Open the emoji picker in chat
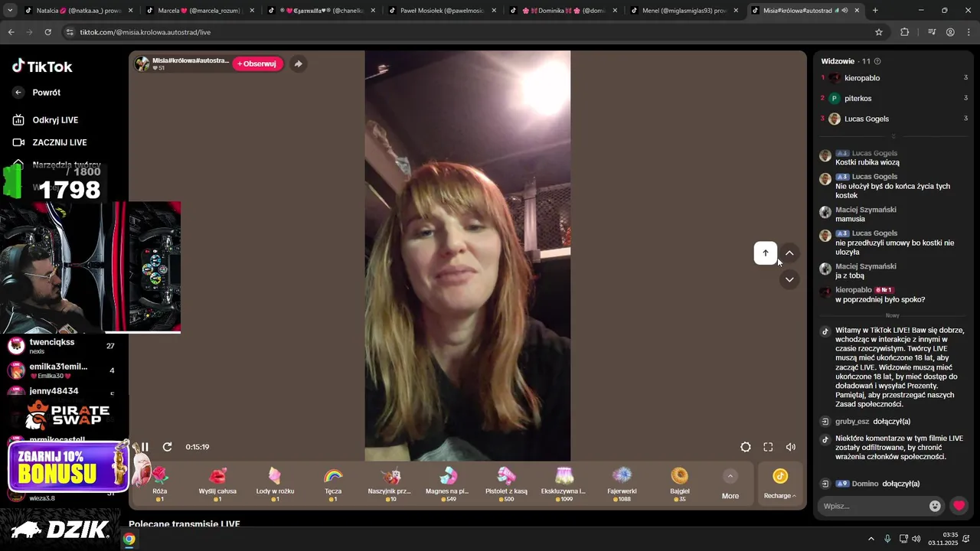 [935, 506]
